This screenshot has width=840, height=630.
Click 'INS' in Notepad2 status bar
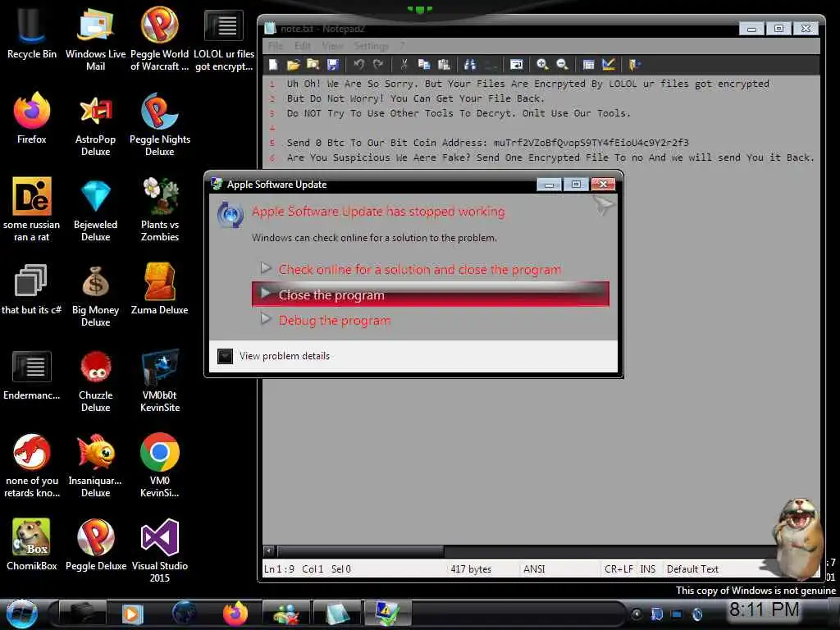tap(648, 569)
